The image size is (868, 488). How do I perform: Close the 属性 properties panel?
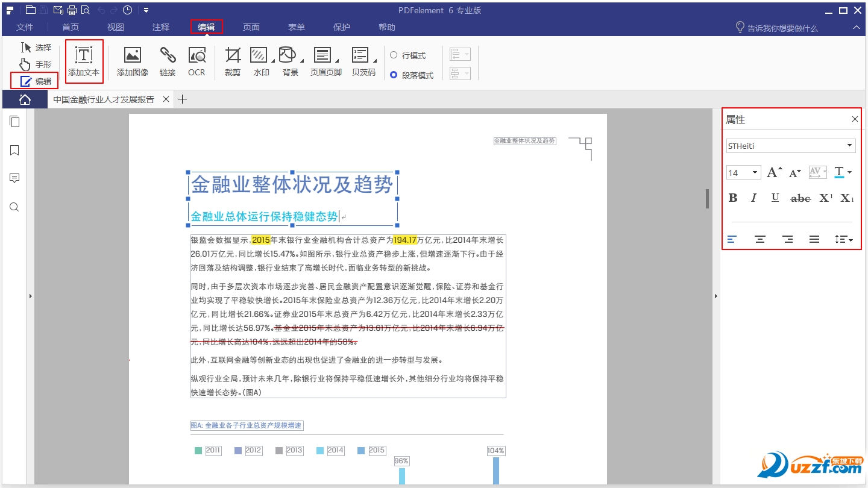tap(855, 119)
